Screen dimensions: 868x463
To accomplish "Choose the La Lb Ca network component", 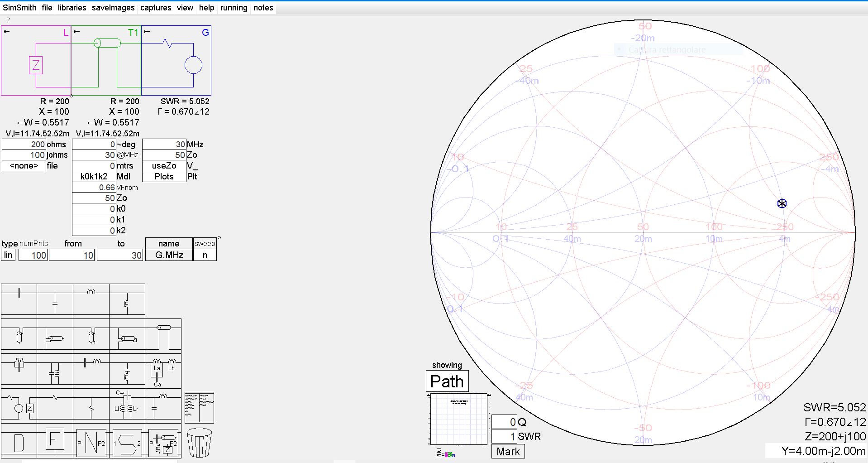I will 163,370.
